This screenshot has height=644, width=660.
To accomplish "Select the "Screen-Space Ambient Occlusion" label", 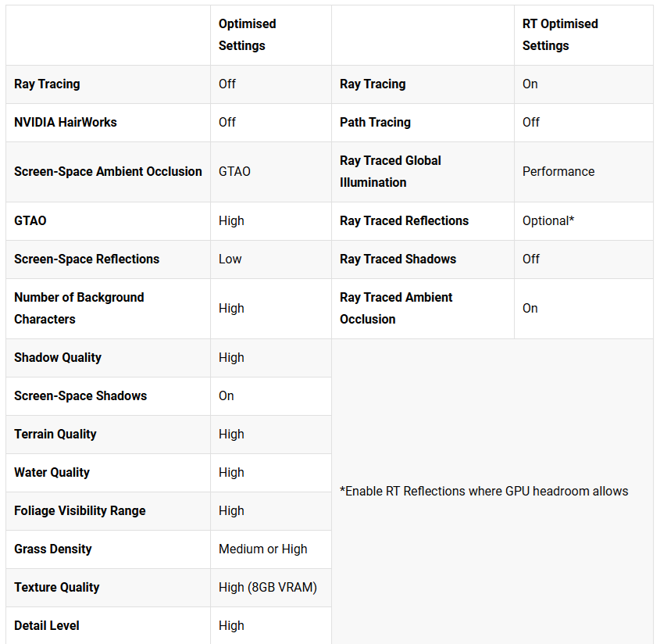I will pos(108,171).
